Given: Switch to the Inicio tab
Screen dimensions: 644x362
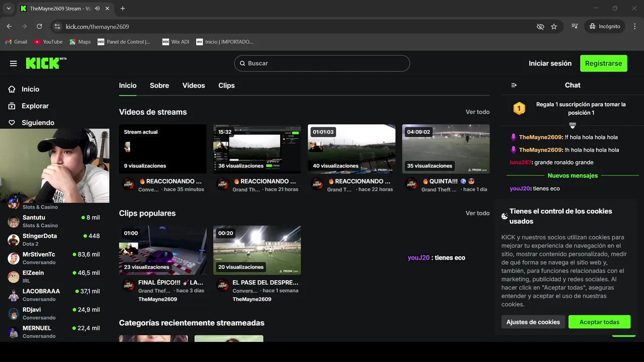Looking at the screenshot, I should point(128,85).
